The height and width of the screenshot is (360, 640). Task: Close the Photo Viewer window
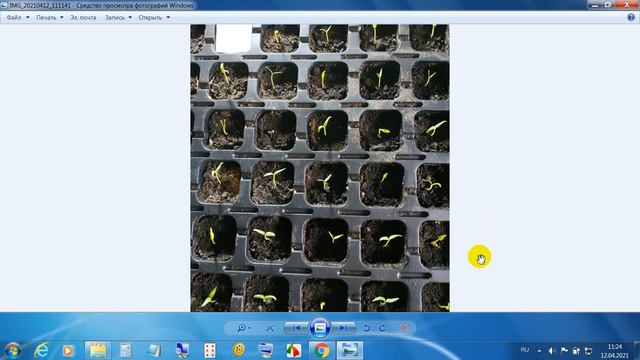tap(627, 5)
